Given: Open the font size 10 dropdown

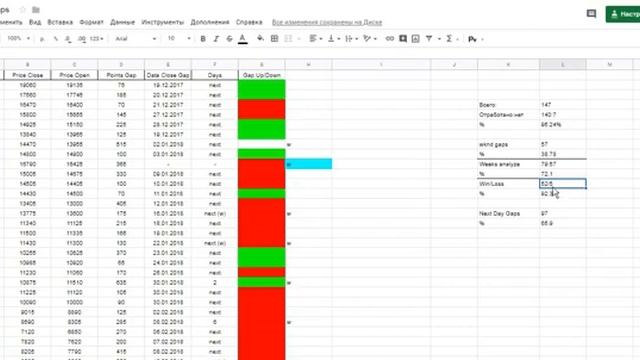Looking at the screenshot, I should tap(179, 39).
